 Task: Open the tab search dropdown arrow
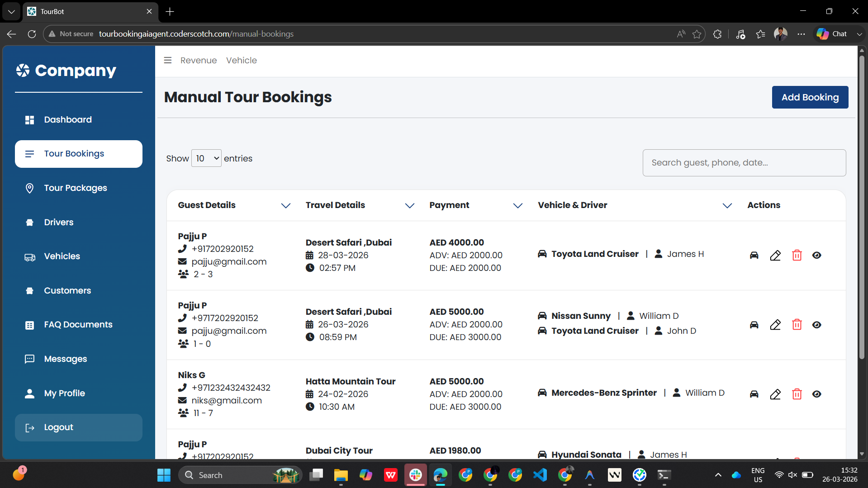[11, 12]
